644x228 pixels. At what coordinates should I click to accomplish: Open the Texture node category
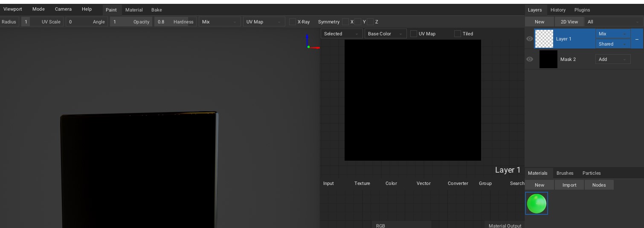point(362,183)
